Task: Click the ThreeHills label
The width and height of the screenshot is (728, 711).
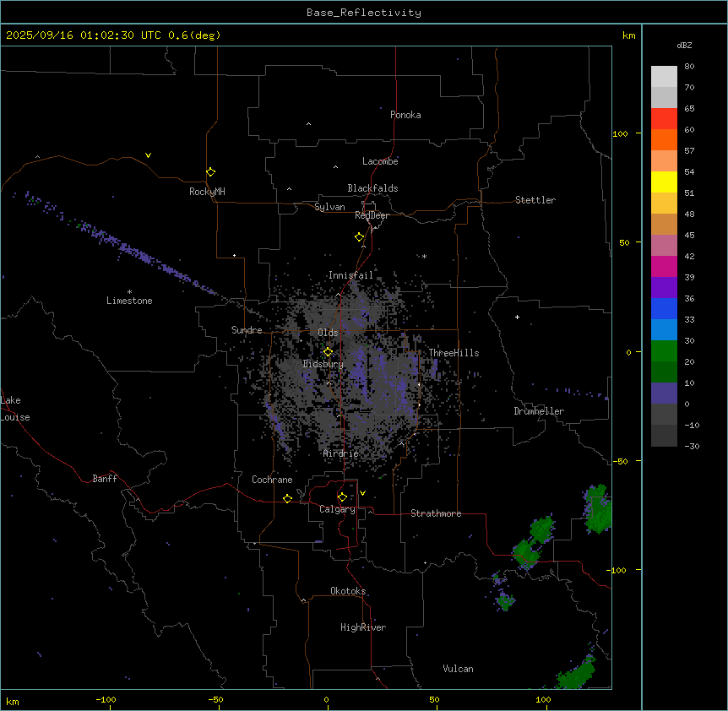Action: tap(454, 353)
